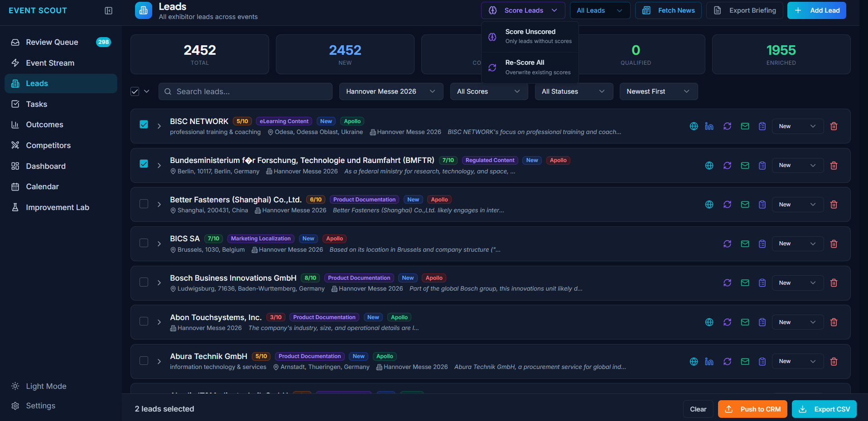868x421 pixels.
Task: Go to Event Stream page
Action: pos(61,63)
